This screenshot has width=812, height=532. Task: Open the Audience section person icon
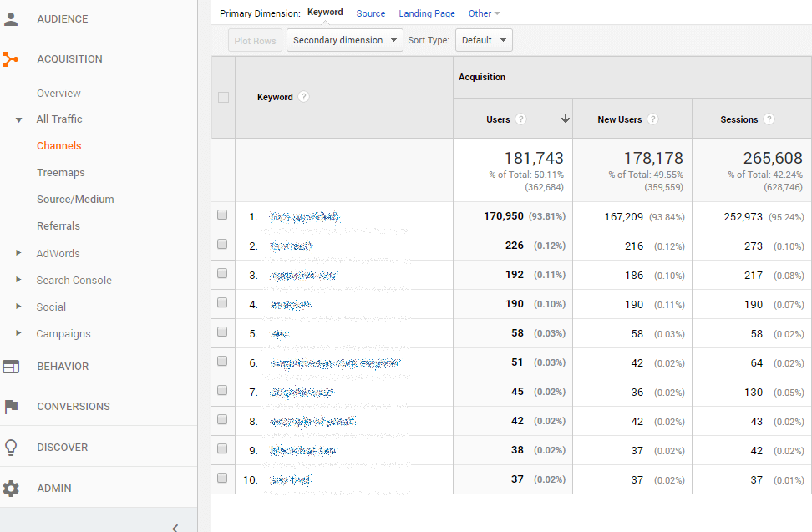11,19
